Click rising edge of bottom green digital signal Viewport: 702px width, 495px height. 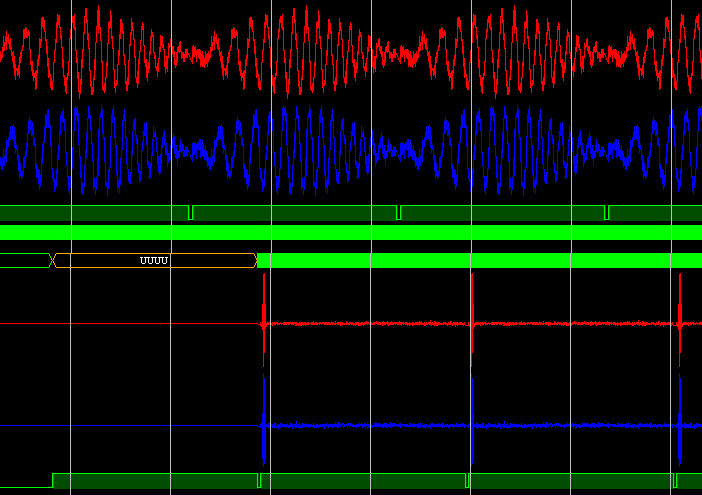click(x=53, y=480)
